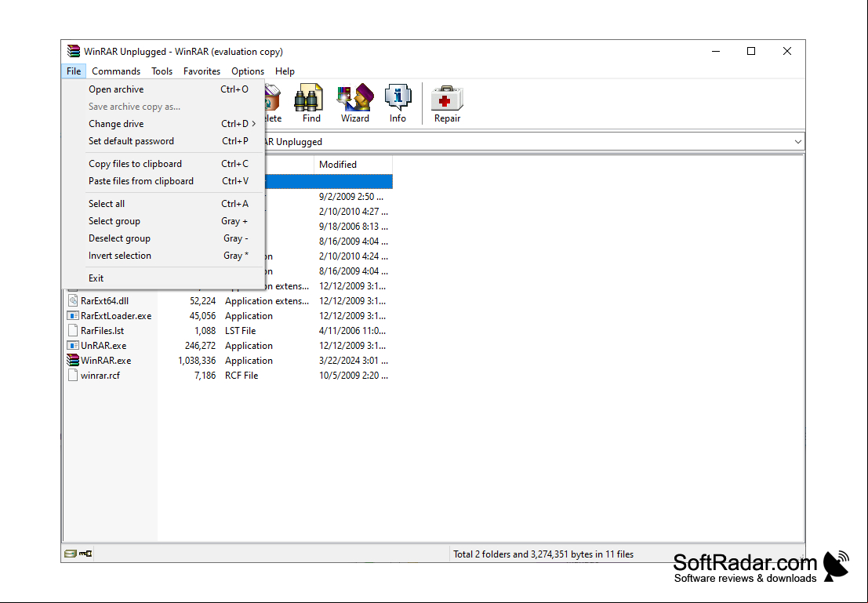
Task: Close the open File menu via its title
Action: (x=74, y=71)
